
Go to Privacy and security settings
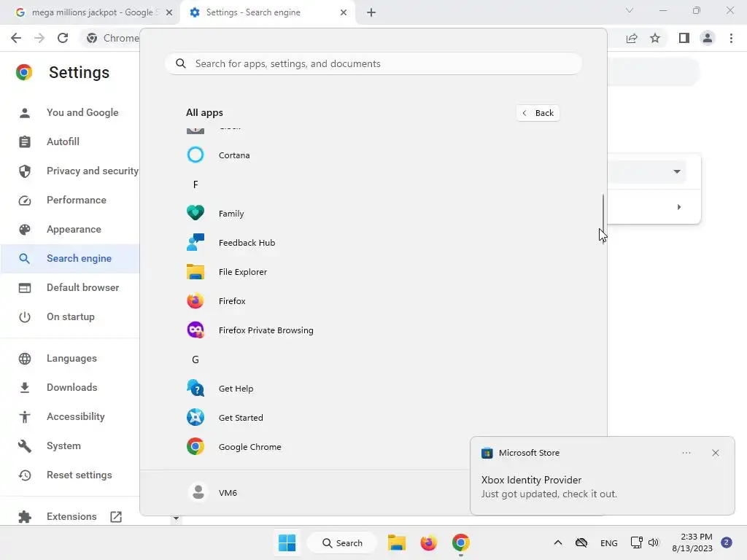71,171
